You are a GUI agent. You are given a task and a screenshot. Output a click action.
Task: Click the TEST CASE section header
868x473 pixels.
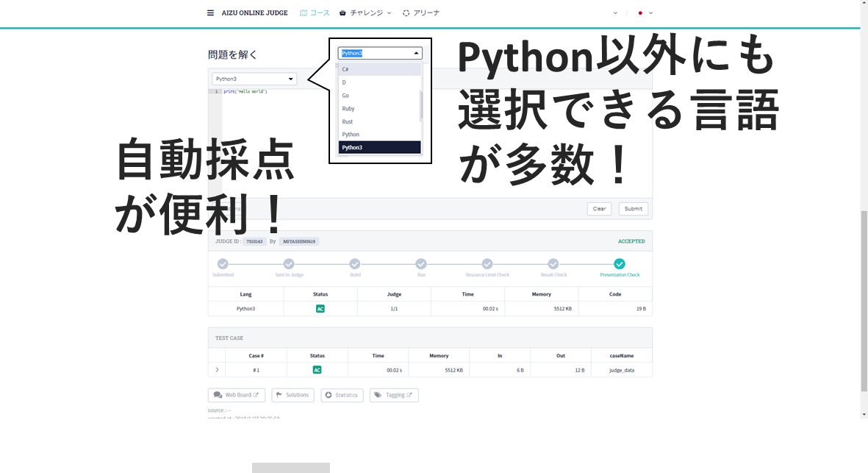(430, 338)
